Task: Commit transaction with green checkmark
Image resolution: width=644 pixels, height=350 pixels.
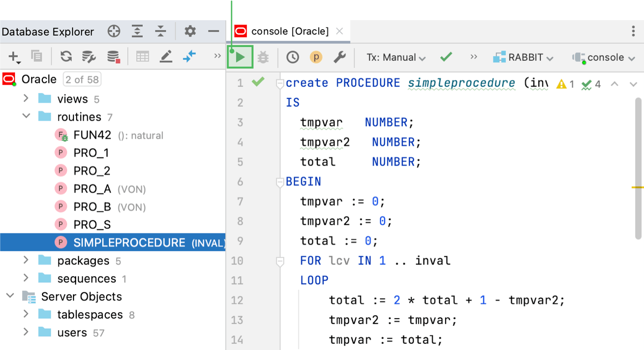Action: [x=446, y=57]
